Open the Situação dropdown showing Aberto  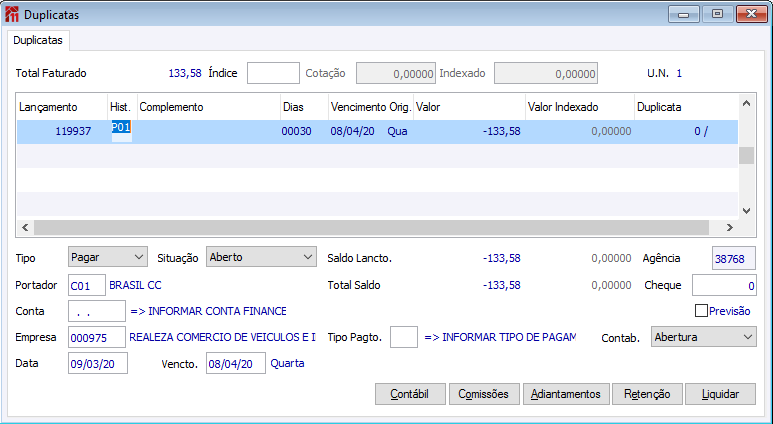point(261,257)
